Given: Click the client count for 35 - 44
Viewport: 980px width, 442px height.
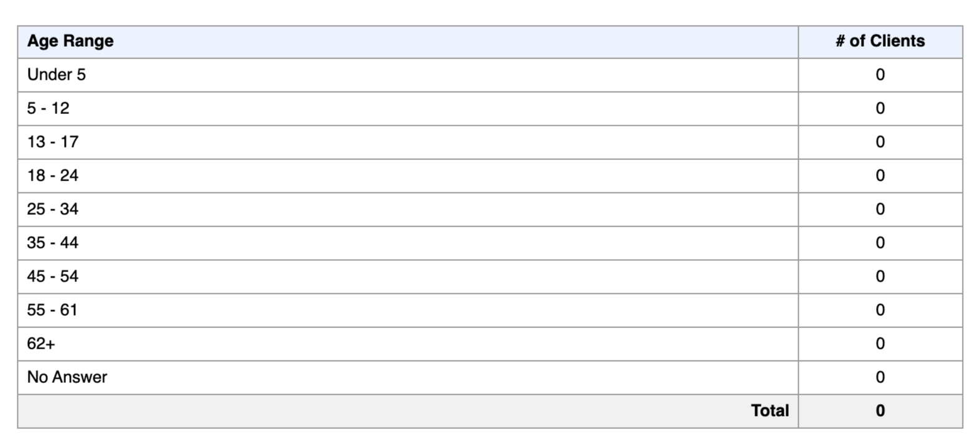Looking at the screenshot, I should click(x=880, y=243).
